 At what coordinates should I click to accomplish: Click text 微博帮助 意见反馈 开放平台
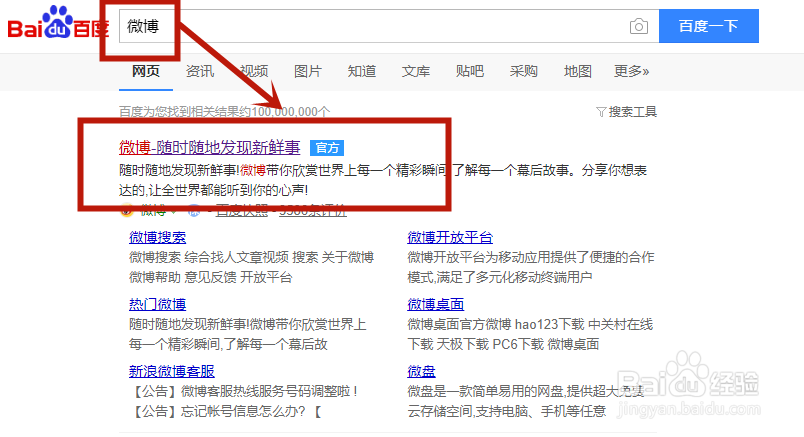point(210,277)
